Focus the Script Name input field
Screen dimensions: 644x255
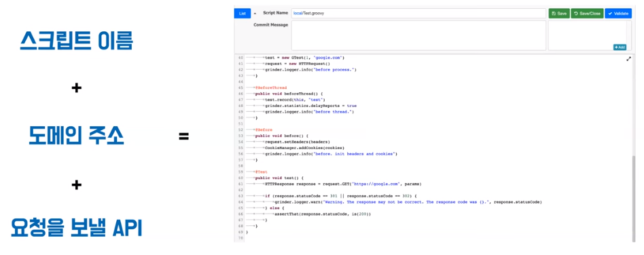click(418, 14)
